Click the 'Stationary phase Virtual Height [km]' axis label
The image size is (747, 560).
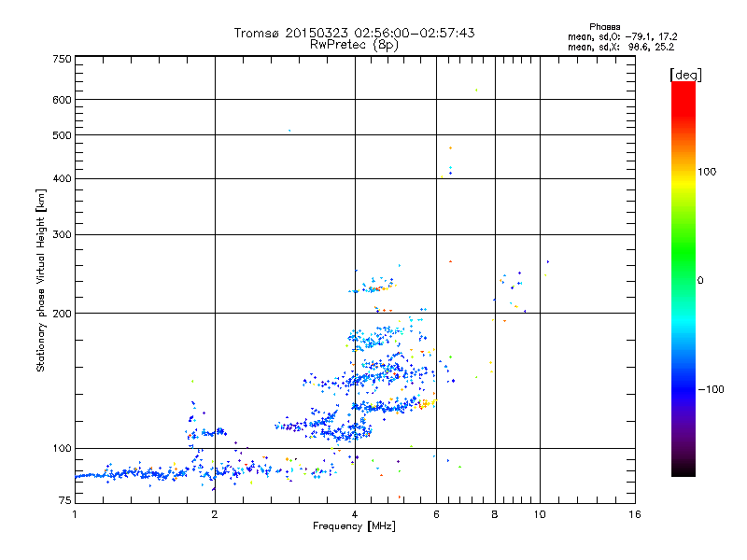pos(41,280)
